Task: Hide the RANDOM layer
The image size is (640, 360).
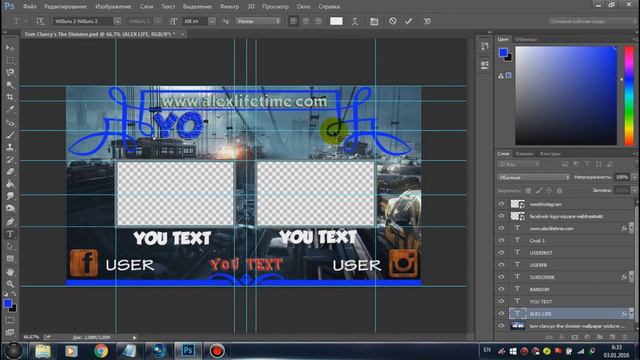Action: pos(501,289)
